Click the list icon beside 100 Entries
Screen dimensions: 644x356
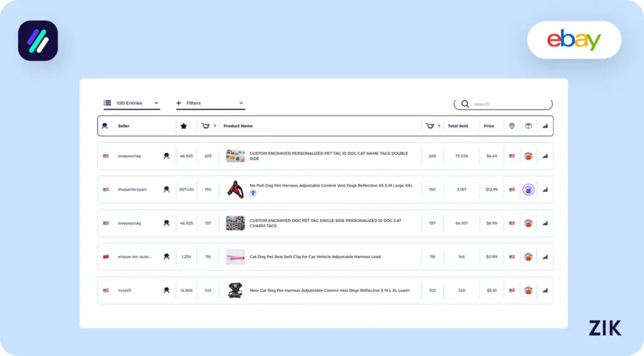coord(107,103)
